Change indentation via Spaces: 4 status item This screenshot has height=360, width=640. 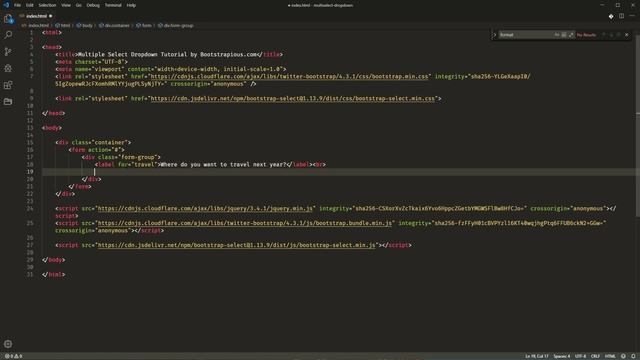(562, 356)
